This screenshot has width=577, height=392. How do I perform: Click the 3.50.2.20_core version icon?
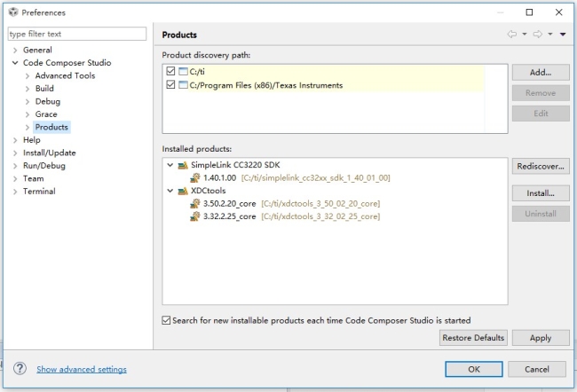coord(194,203)
